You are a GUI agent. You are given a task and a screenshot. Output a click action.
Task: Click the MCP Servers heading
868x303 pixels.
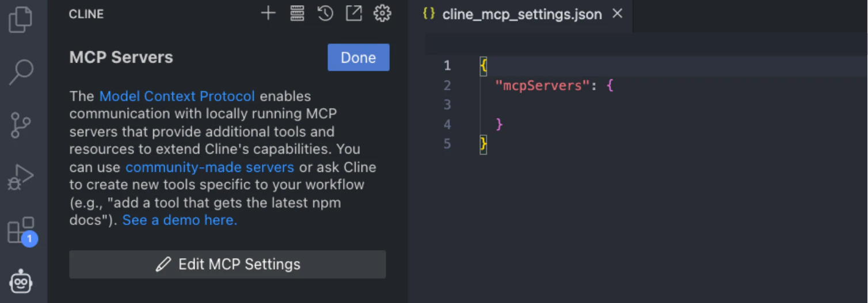121,57
